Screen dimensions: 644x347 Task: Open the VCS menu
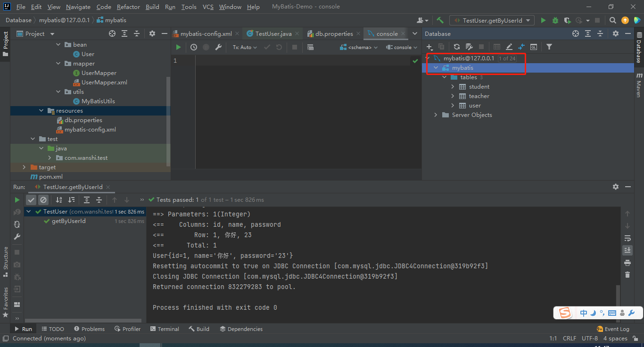(208, 7)
